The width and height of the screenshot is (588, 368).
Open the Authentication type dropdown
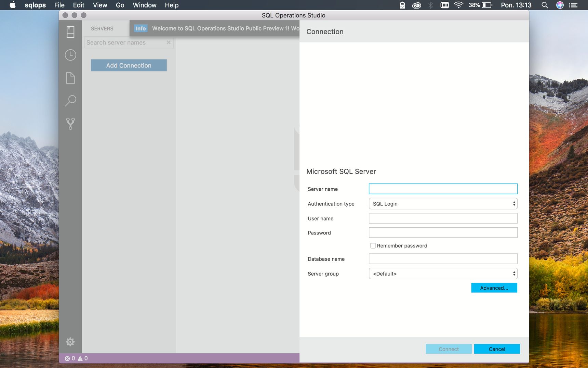[x=443, y=204]
